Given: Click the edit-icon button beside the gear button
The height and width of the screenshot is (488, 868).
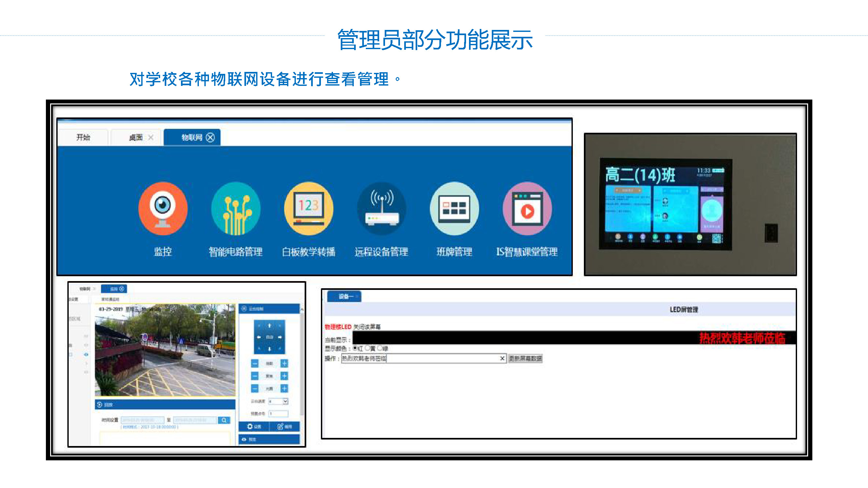Looking at the screenshot, I should pos(284,427).
